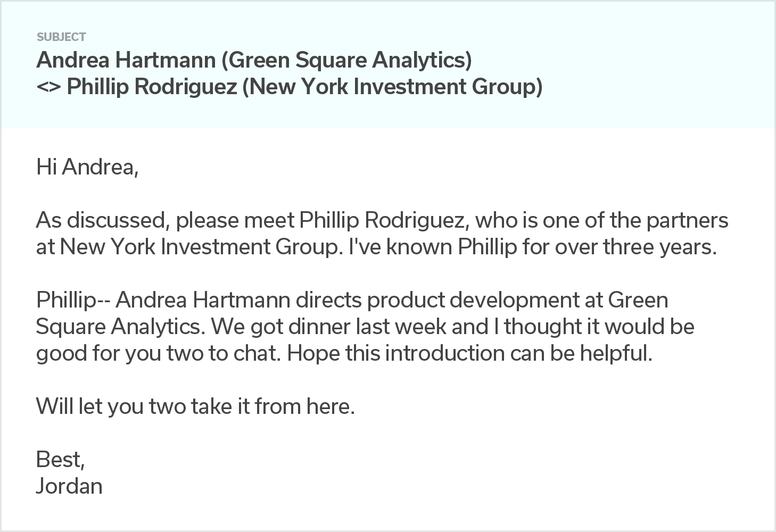Click the line Will let you two take it
Screen dimensions: 776x532
(195, 406)
